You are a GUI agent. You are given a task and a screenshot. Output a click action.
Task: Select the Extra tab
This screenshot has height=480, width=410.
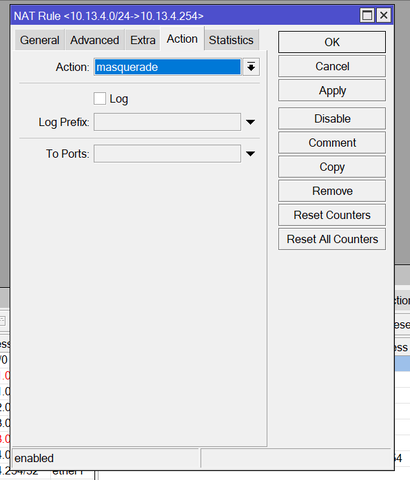[x=143, y=40]
